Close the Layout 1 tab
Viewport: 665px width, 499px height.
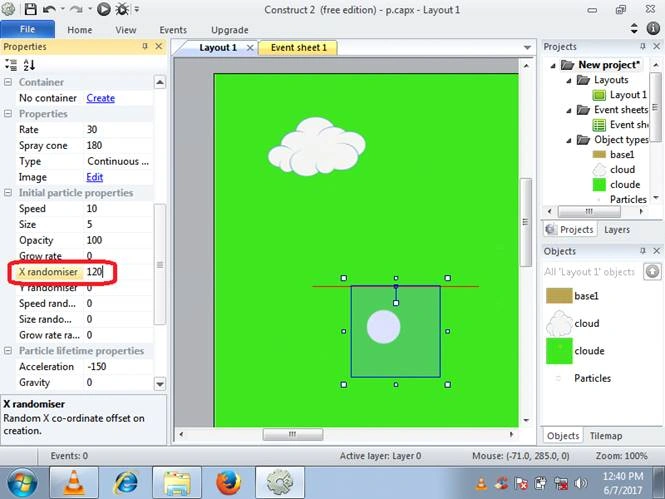point(250,47)
